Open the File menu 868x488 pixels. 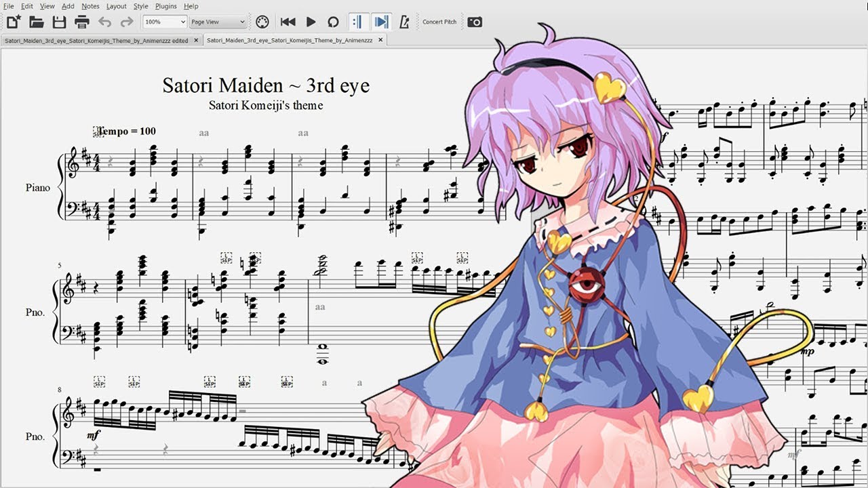[x=8, y=6]
